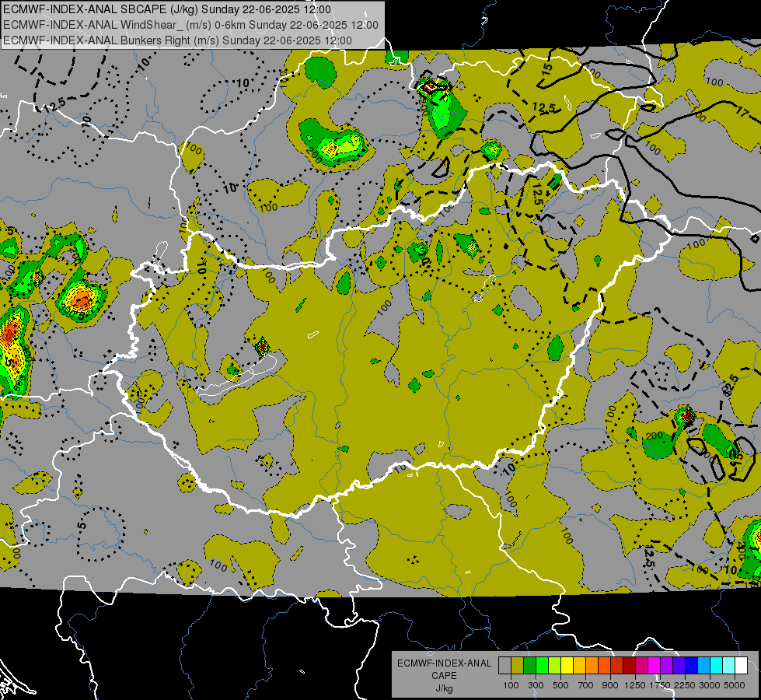Click the J/kg unit label in legend

coord(444,688)
